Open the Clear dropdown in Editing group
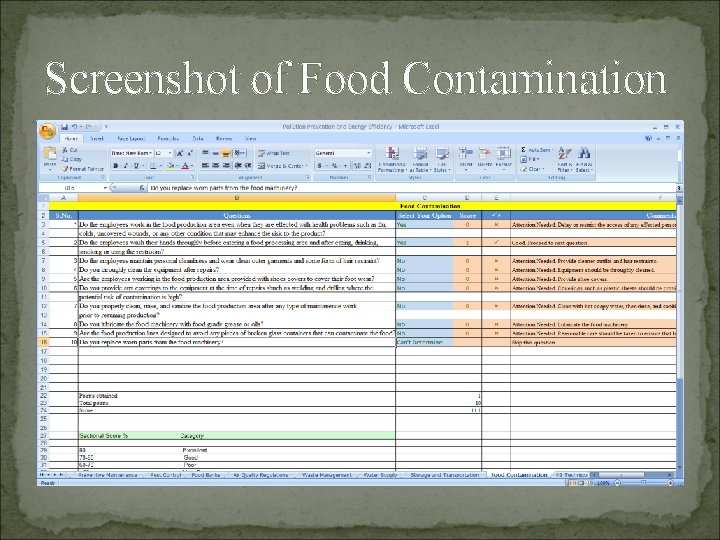 (x=532, y=169)
